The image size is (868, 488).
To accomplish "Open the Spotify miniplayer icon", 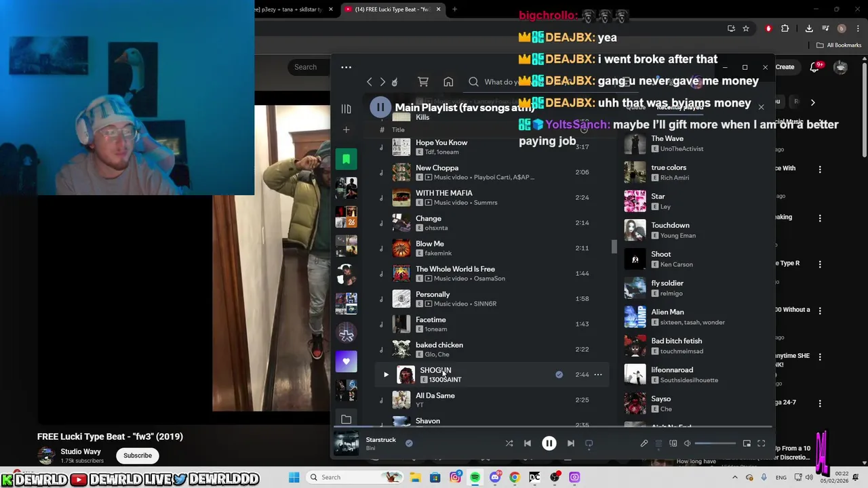I will [x=747, y=443].
